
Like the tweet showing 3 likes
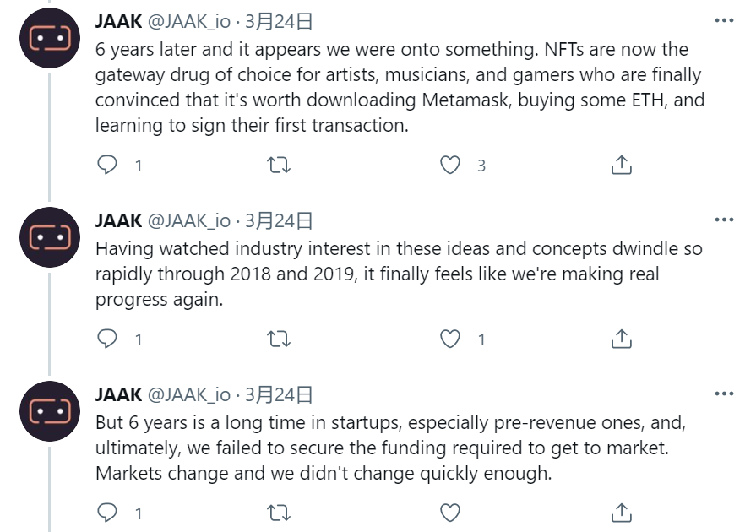pos(451,165)
